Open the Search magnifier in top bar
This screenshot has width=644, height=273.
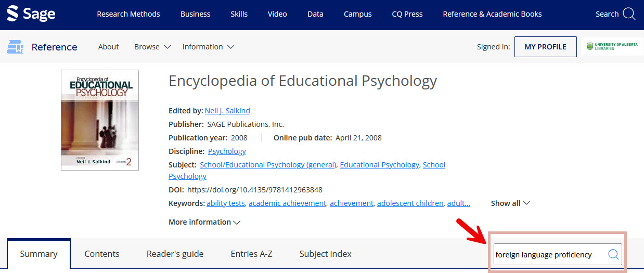click(629, 14)
